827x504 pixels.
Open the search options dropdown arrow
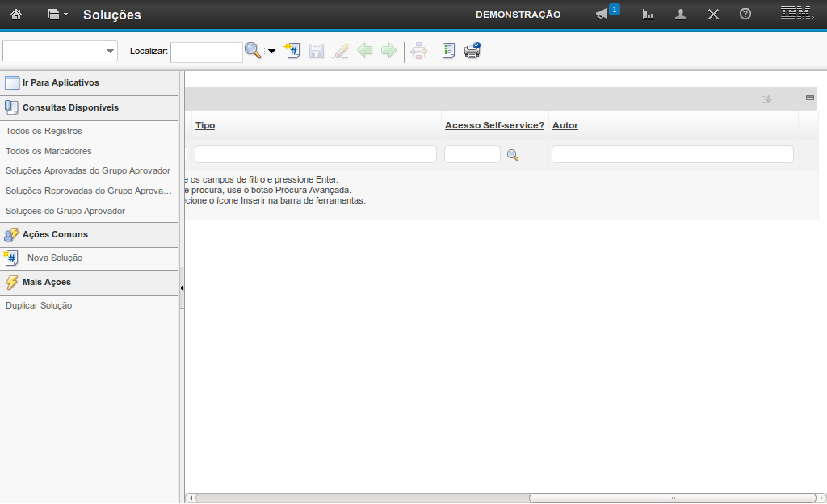point(271,52)
